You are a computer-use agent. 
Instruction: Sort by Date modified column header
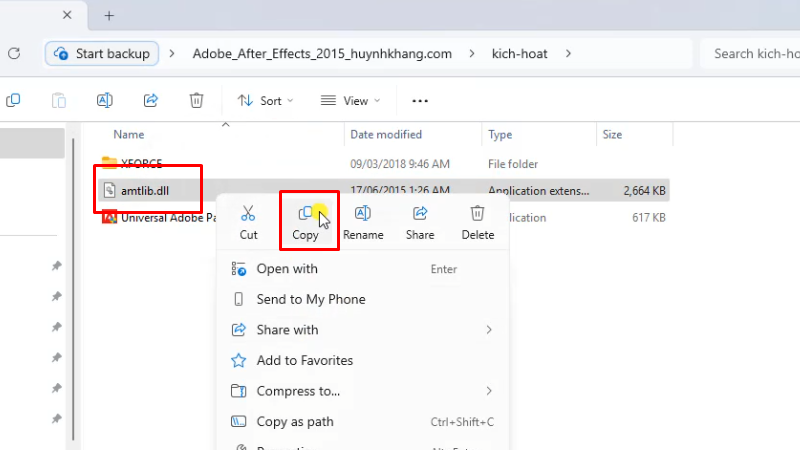click(386, 135)
